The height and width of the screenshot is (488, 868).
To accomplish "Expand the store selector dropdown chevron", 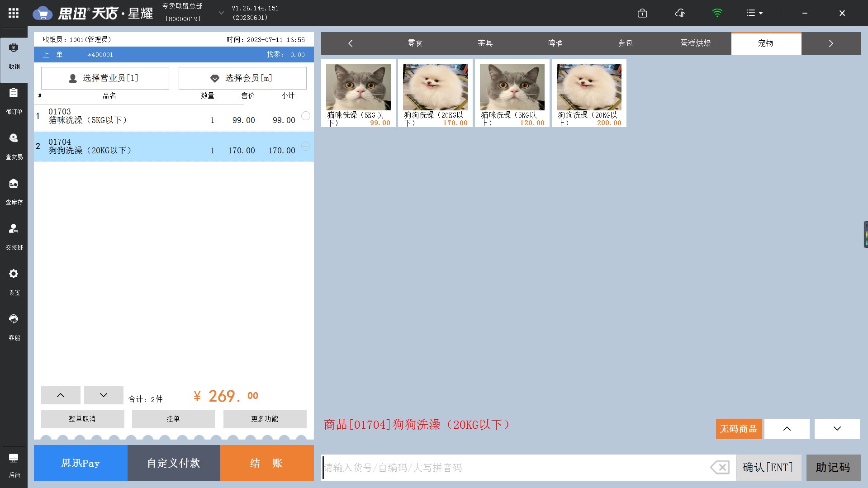I will tap(221, 13).
